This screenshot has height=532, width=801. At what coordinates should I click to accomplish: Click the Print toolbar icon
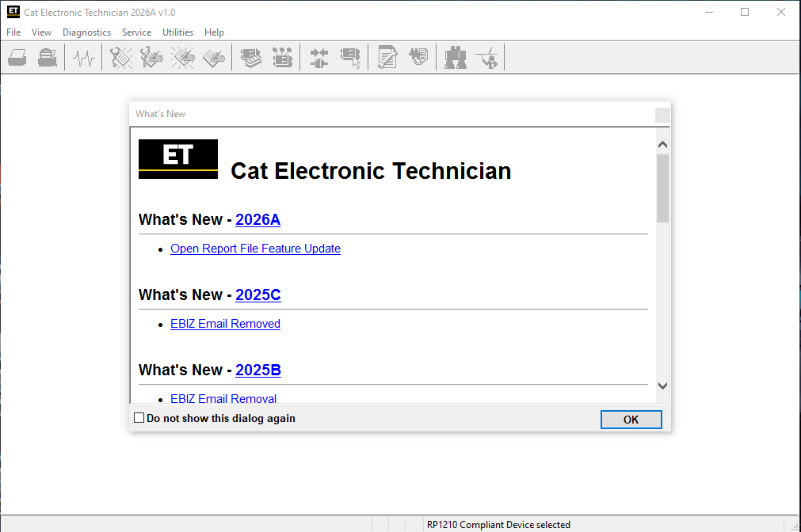(17, 57)
